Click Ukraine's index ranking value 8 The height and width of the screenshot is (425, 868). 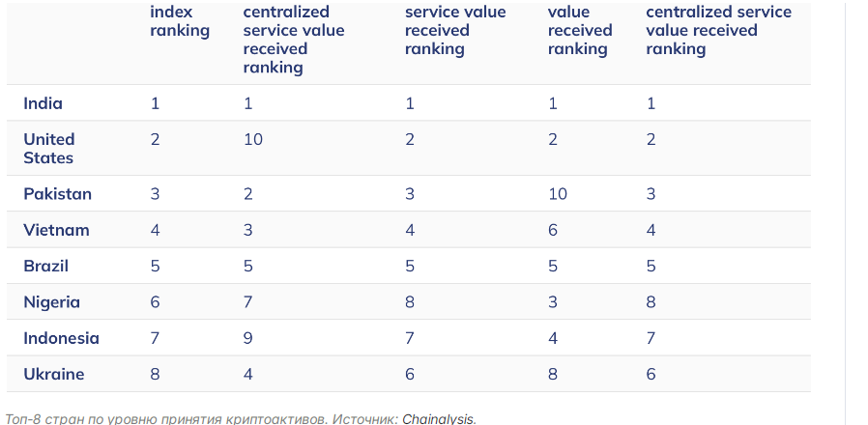click(x=155, y=374)
